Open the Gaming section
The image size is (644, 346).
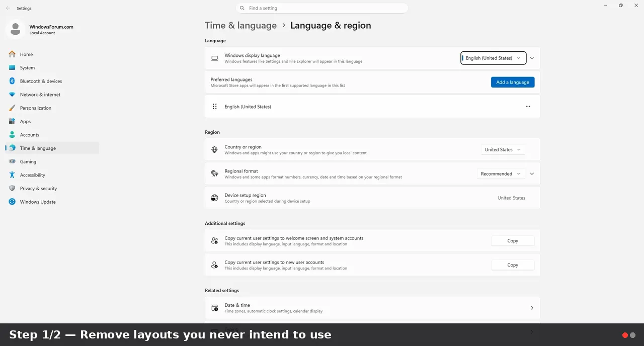click(52, 161)
